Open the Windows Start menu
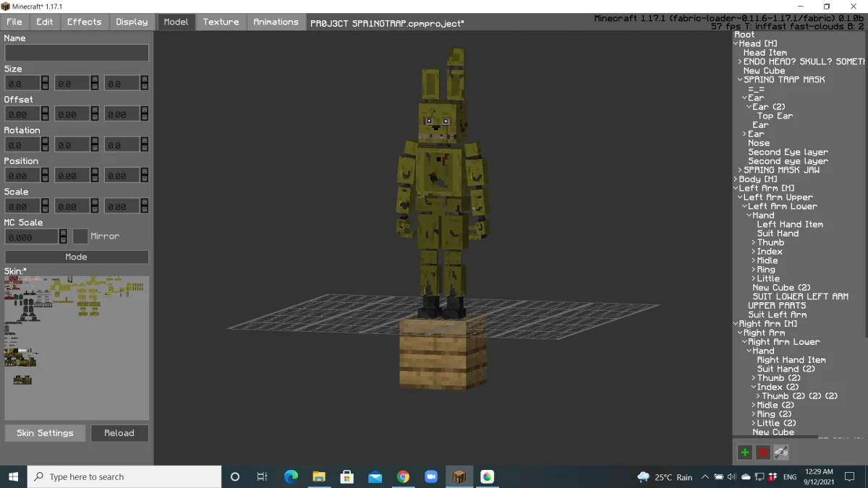868x488 pixels. [13, 476]
